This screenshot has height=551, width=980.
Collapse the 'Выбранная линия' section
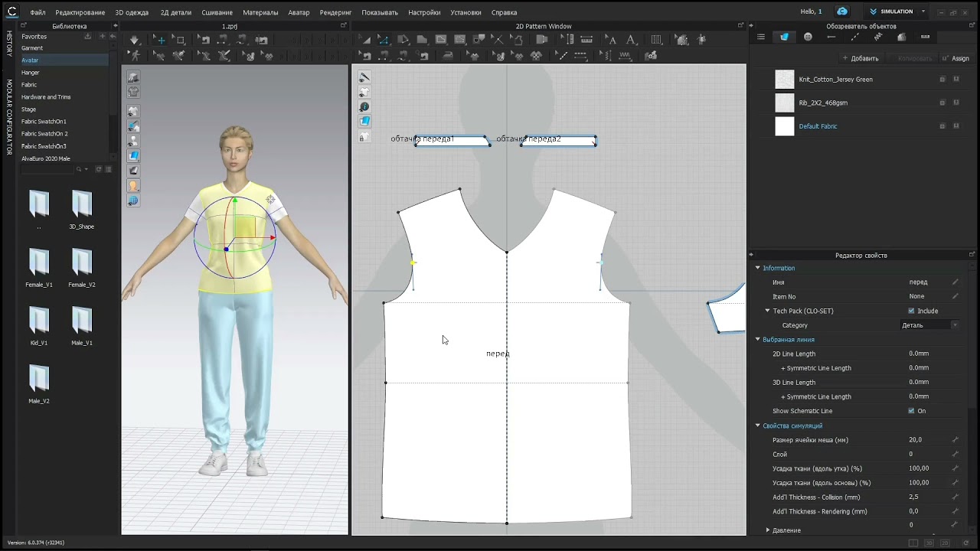pyautogui.click(x=758, y=340)
